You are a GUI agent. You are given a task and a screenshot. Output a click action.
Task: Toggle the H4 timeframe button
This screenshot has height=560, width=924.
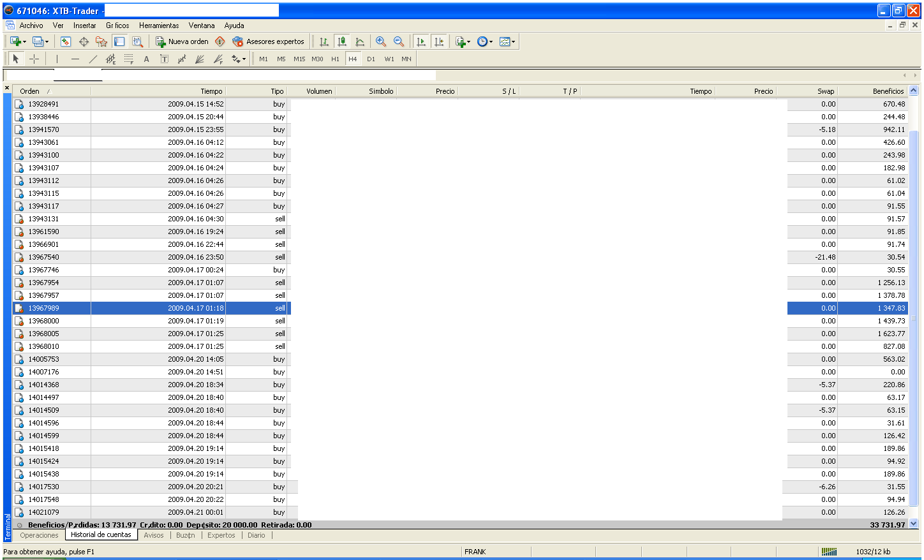point(353,59)
